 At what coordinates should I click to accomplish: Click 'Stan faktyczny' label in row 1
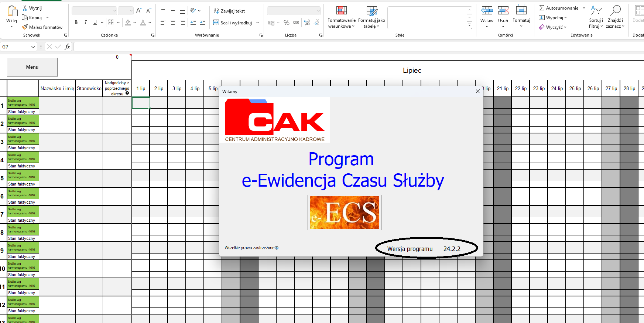pos(22,112)
